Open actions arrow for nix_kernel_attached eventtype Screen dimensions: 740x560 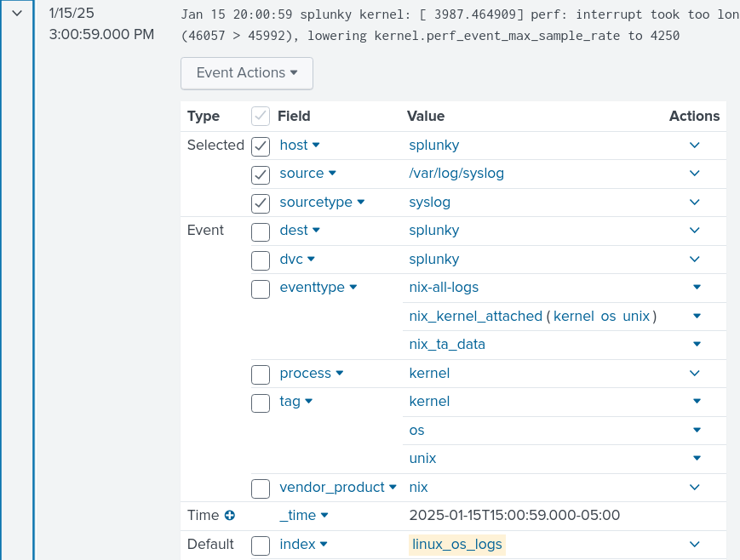click(697, 316)
